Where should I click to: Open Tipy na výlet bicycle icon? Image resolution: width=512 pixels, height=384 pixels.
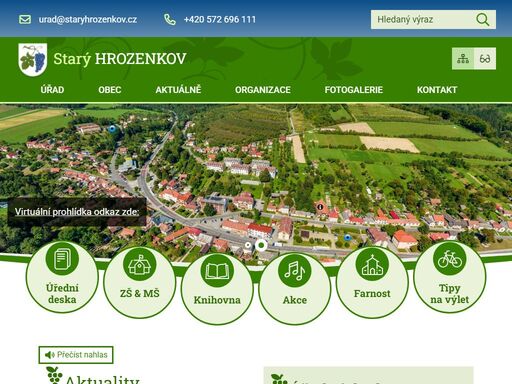pos(449,259)
